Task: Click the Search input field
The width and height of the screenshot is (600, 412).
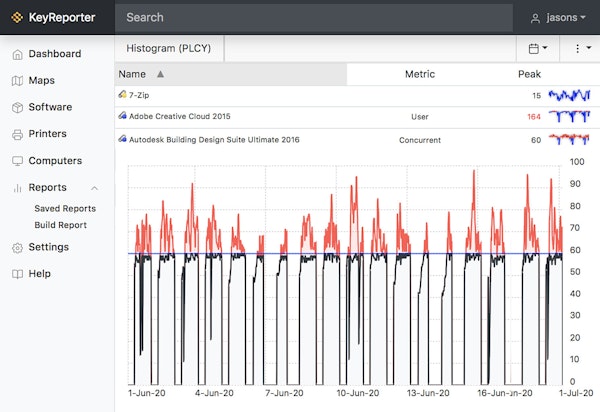Action: pos(314,18)
